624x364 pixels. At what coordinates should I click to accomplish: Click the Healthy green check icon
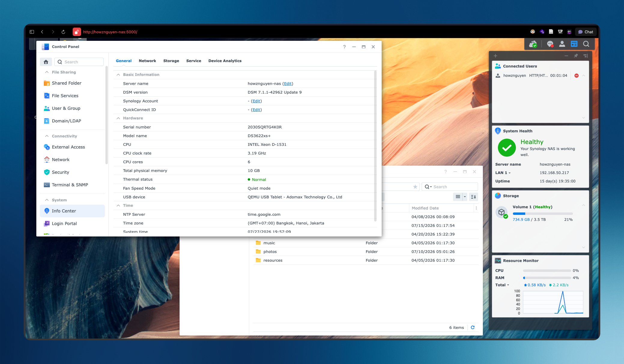tap(507, 148)
